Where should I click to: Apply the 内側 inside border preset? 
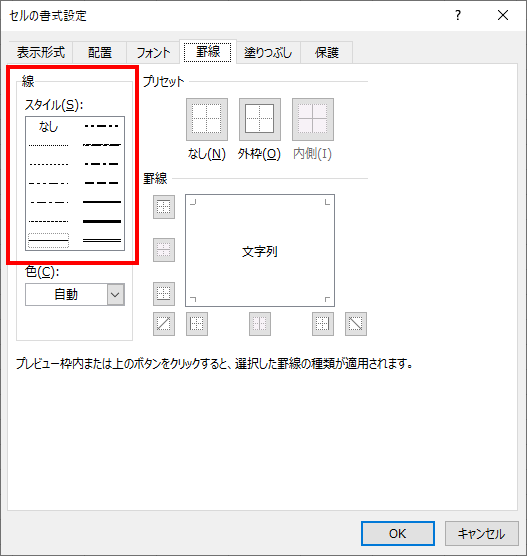pyautogui.click(x=312, y=119)
